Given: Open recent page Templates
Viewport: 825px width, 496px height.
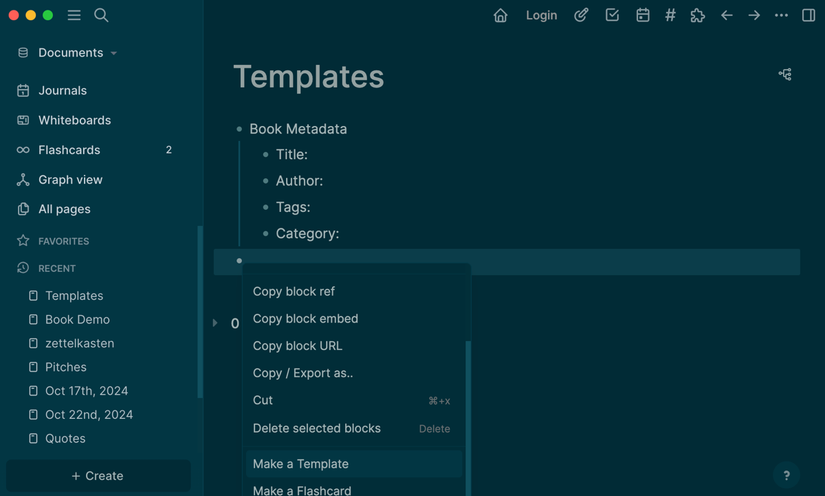Looking at the screenshot, I should click(74, 296).
